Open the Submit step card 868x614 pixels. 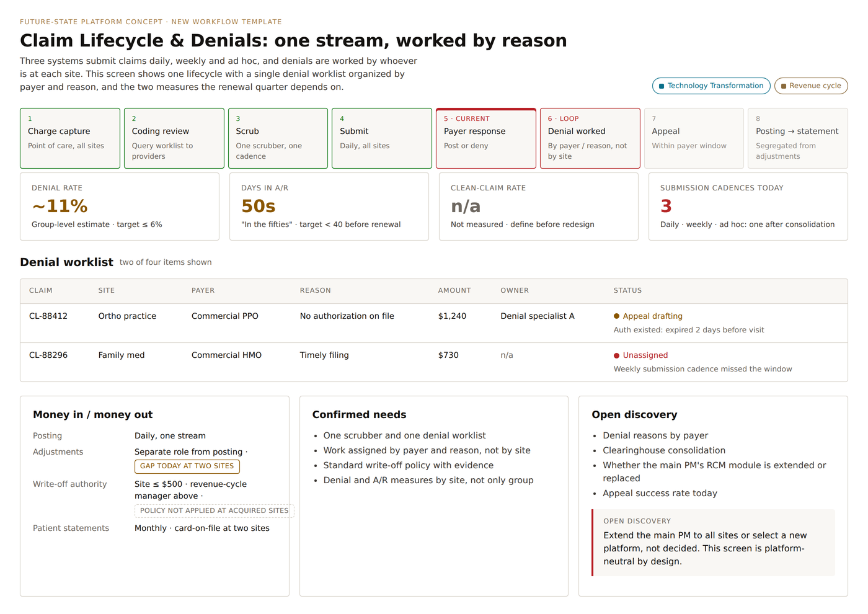tap(382, 138)
